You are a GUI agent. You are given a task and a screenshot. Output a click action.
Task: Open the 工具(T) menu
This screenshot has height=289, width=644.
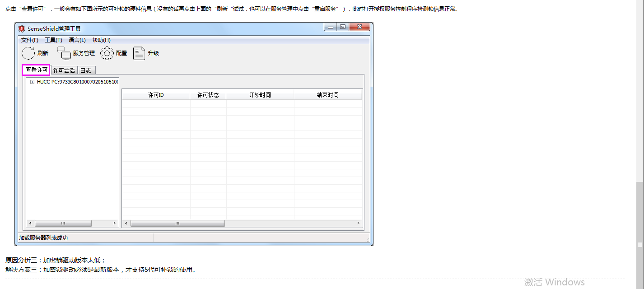tap(53, 40)
